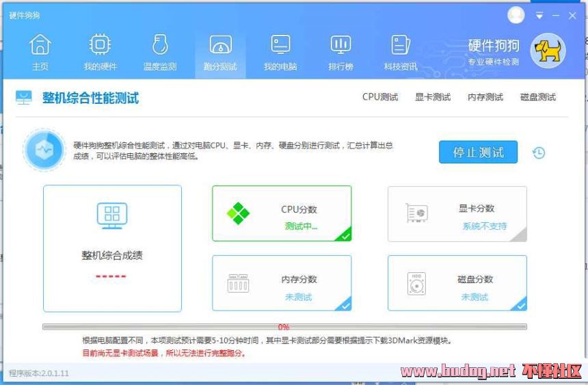Click the round benchmark cube icon

(44, 150)
